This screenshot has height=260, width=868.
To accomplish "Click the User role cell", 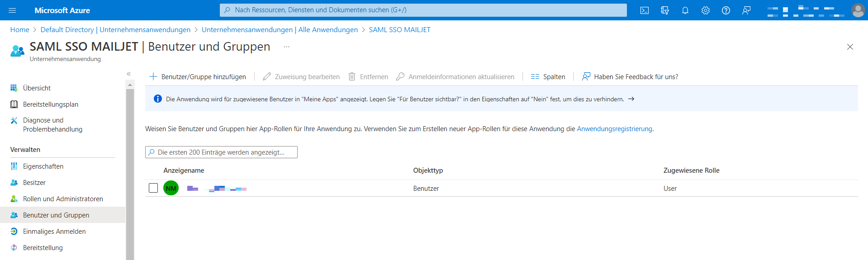I will [x=670, y=189].
